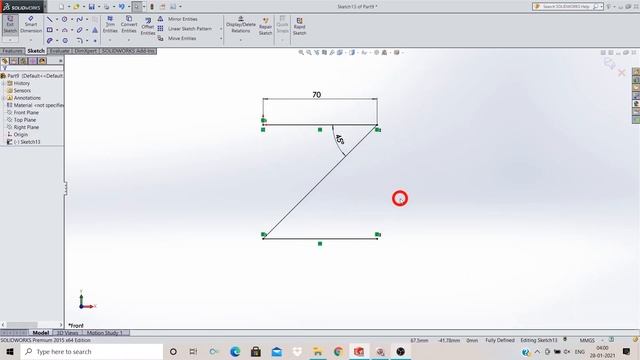640x360 pixels.
Task: Click the Search SOLIDWORKS Help field
Action: tap(567, 7)
